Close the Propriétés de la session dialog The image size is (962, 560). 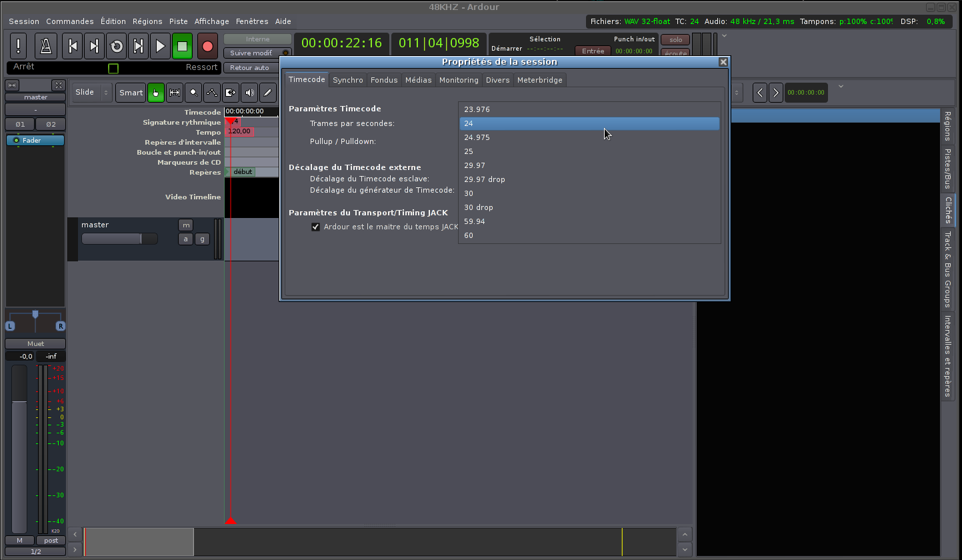tap(723, 62)
